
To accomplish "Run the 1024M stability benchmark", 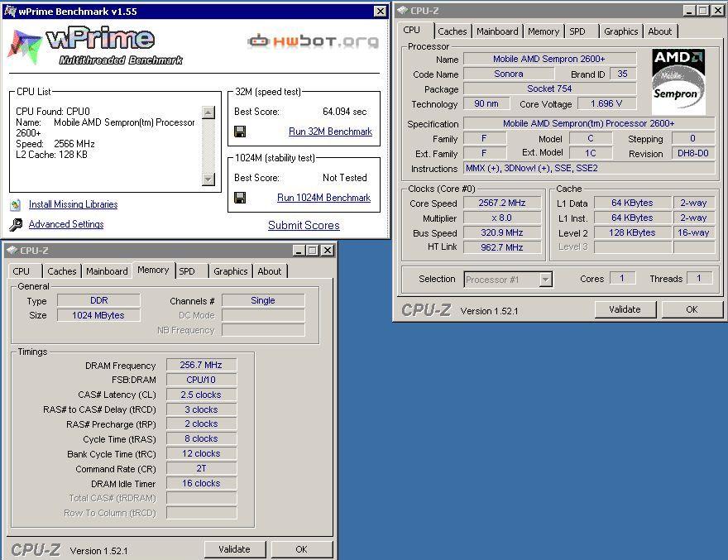I will [323, 198].
